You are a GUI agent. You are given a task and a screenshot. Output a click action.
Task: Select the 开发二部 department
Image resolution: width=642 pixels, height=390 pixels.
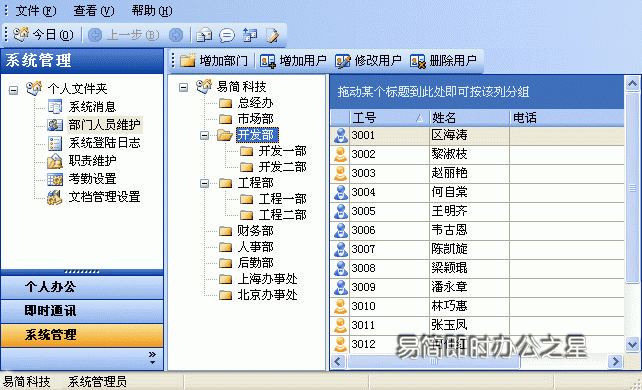click(283, 167)
